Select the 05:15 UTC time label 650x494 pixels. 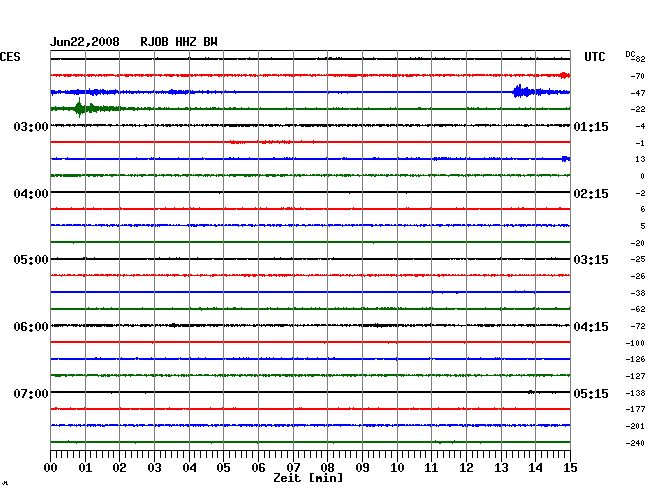point(591,393)
